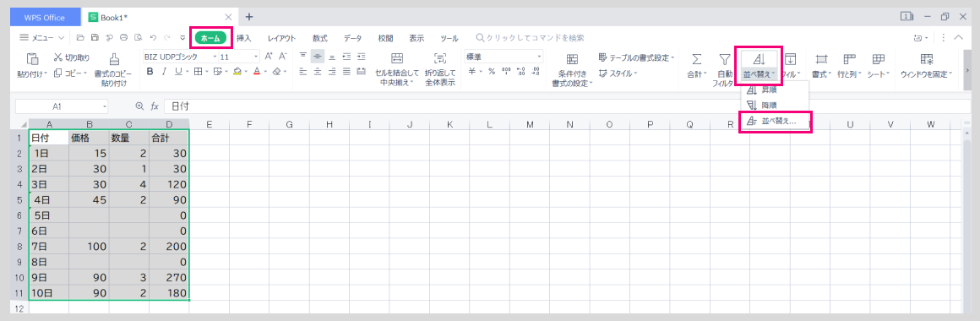Toggle Italic formatting
The height and width of the screenshot is (321, 980).
165,72
